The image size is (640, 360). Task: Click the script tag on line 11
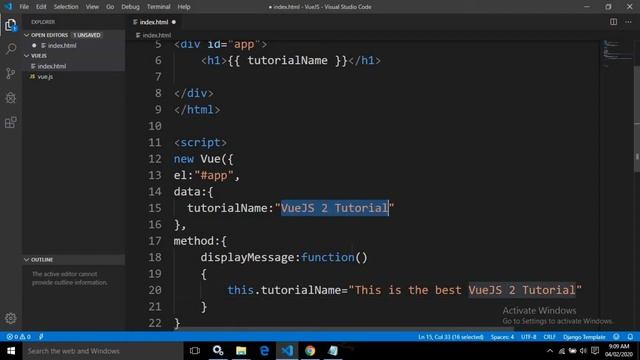[x=200, y=142]
